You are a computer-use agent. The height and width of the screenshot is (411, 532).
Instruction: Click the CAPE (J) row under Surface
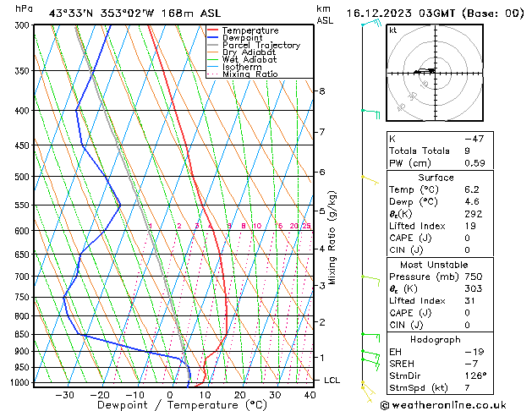[x=406, y=238]
